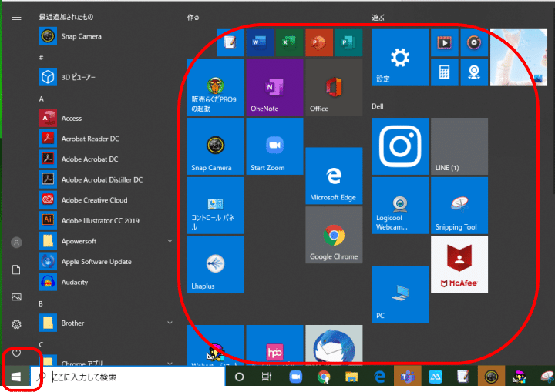
Task: Launch the PowerPoint tile
Action: tap(319, 43)
